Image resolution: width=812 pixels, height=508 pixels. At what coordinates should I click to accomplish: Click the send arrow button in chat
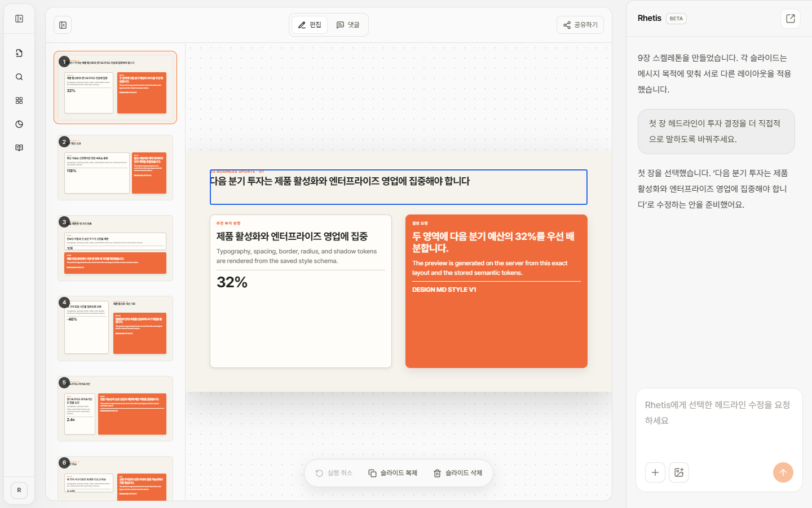[x=783, y=472]
